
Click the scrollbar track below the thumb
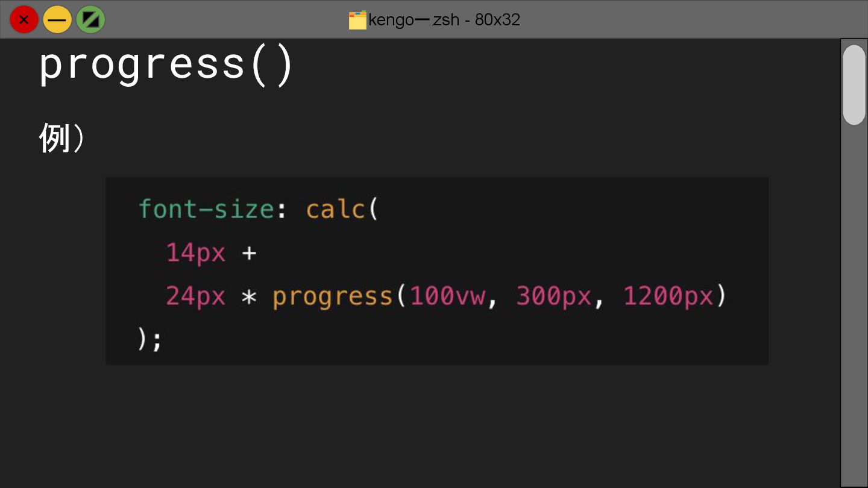854,301
